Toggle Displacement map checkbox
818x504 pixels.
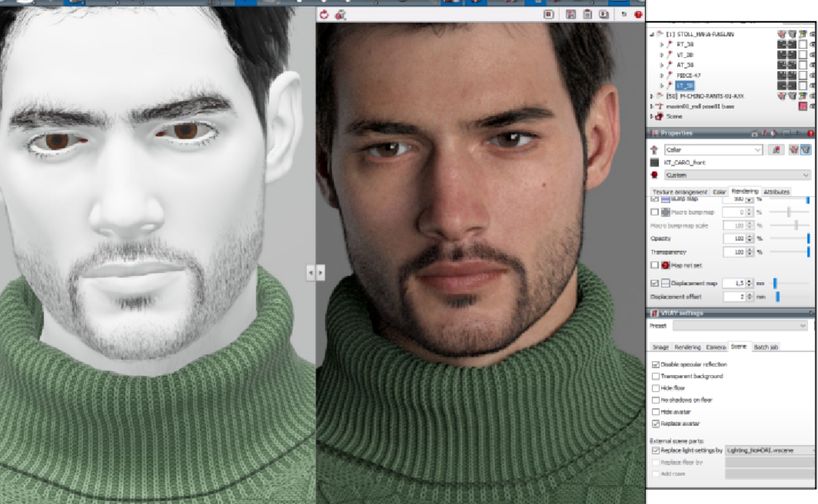pos(655,283)
